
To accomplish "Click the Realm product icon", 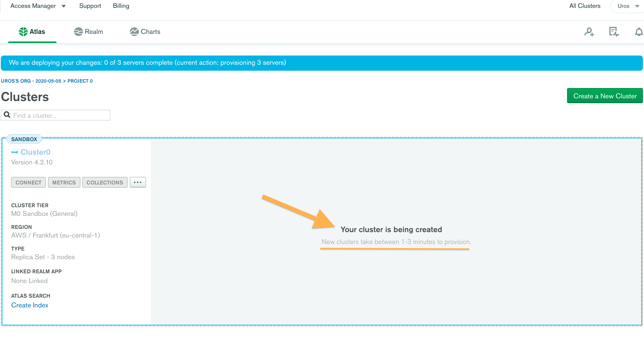I will point(78,32).
